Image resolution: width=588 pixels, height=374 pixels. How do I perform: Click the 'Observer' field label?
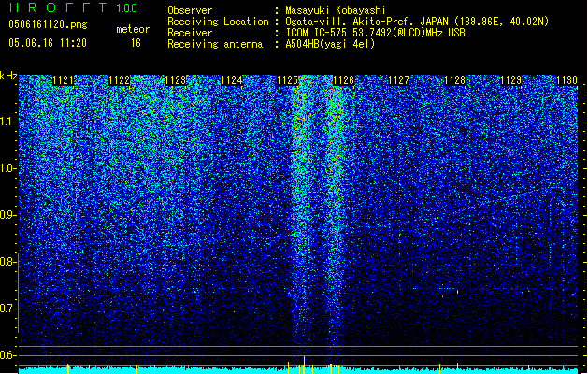[x=190, y=10]
